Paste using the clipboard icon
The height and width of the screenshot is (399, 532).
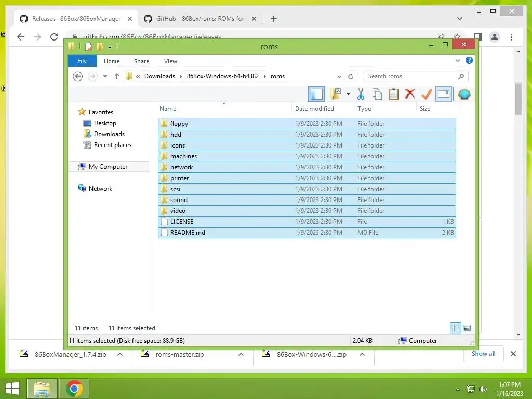[x=394, y=94]
